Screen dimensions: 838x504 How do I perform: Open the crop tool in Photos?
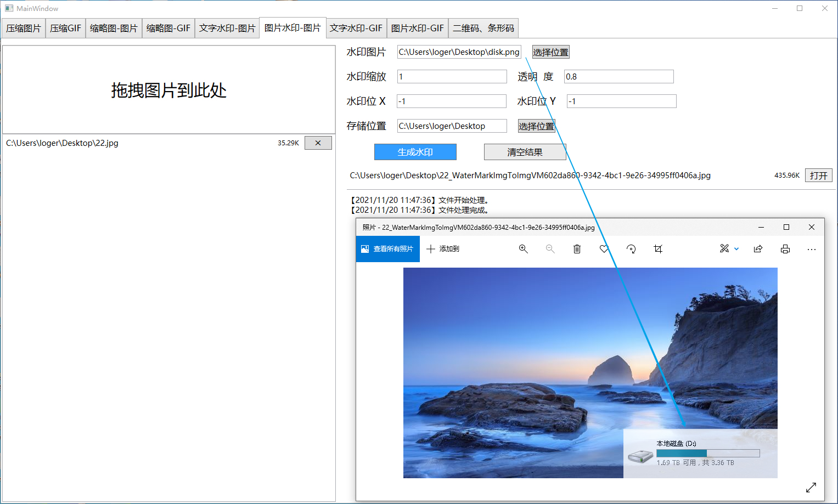658,249
